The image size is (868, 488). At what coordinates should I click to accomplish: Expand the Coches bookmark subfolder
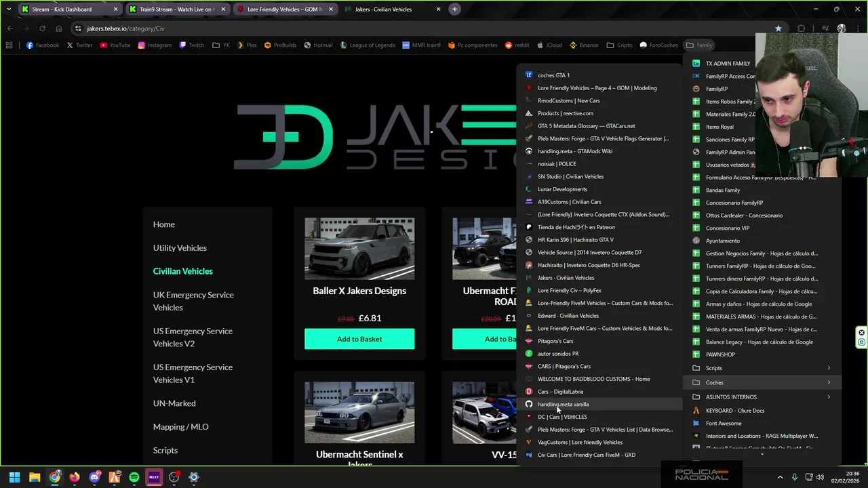tap(762, 383)
